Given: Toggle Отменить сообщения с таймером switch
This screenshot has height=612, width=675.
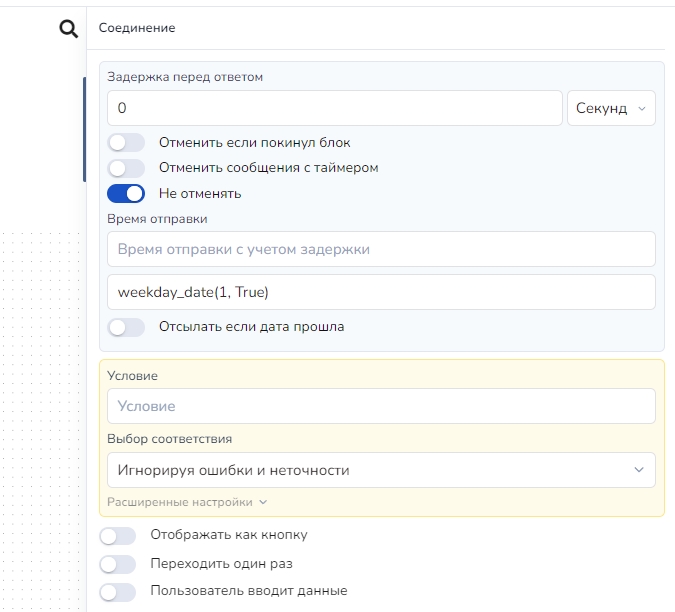Looking at the screenshot, I should tap(126, 168).
